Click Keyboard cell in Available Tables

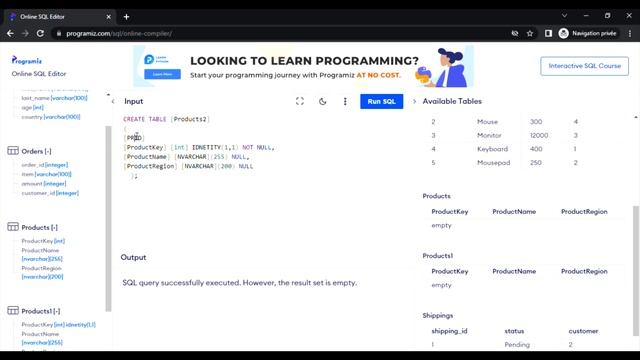click(492, 149)
